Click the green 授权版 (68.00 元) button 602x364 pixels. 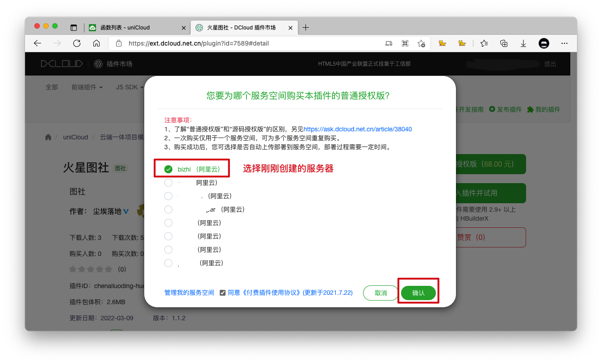pyautogui.click(x=491, y=164)
